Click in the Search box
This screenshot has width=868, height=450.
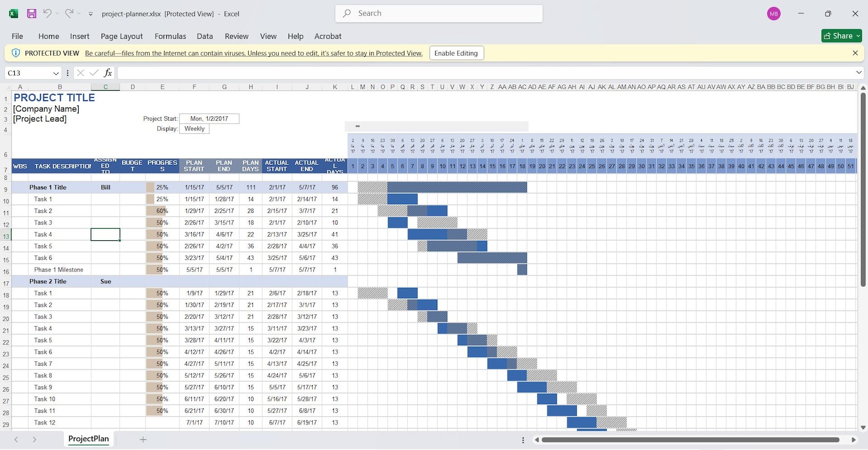click(x=439, y=13)
